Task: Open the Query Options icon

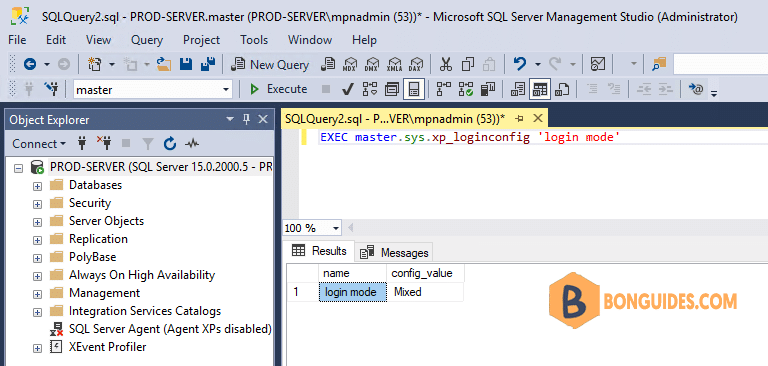Action: (392, 89)
